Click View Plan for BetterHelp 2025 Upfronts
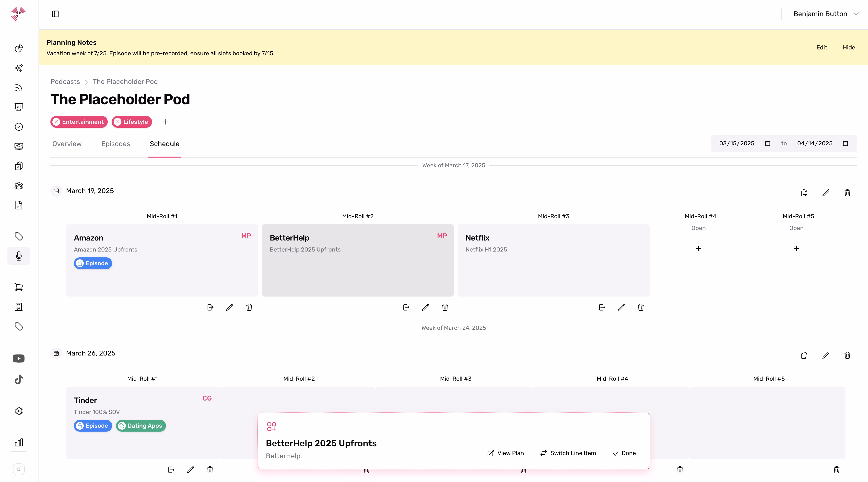Screen dimensions: 868x482 pyautogui.click(x=505, y=453)
